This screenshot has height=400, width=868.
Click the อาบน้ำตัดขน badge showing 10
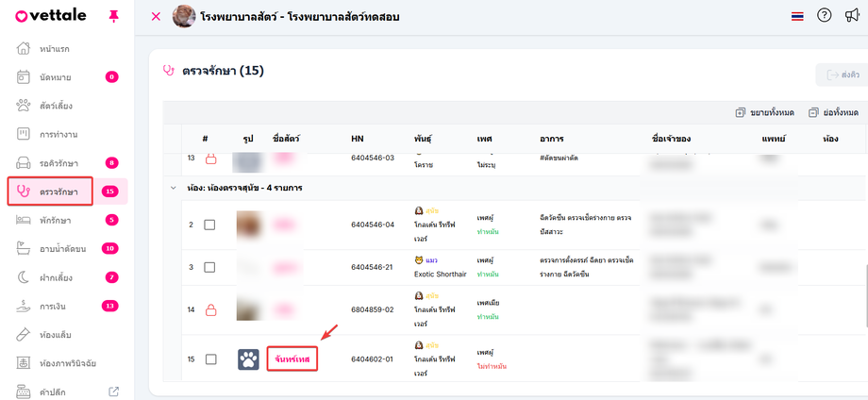[x=110, y=248]
